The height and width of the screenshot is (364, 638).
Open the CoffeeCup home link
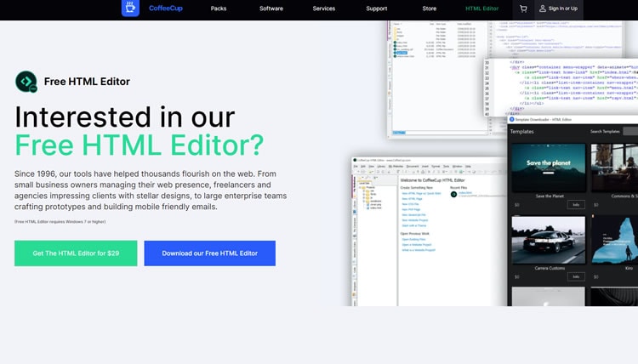(166, 9)
